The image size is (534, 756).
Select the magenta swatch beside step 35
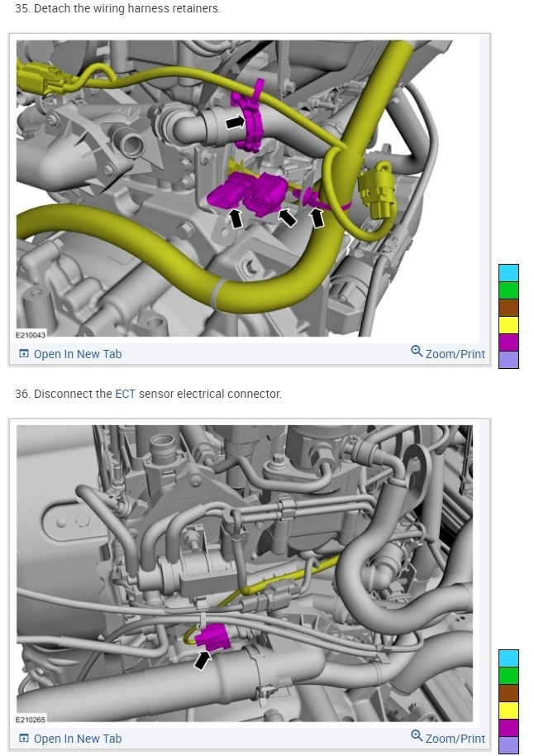tap(508, 342)
